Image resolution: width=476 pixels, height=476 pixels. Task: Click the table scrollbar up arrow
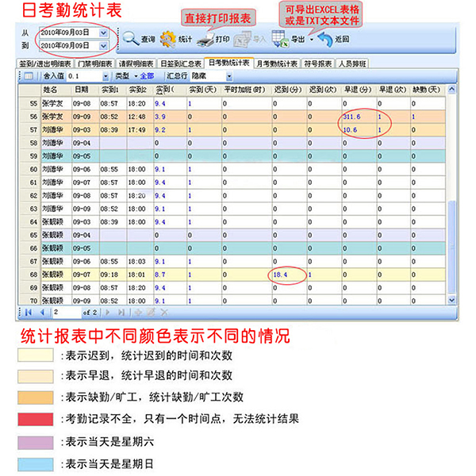coord(451,89)
